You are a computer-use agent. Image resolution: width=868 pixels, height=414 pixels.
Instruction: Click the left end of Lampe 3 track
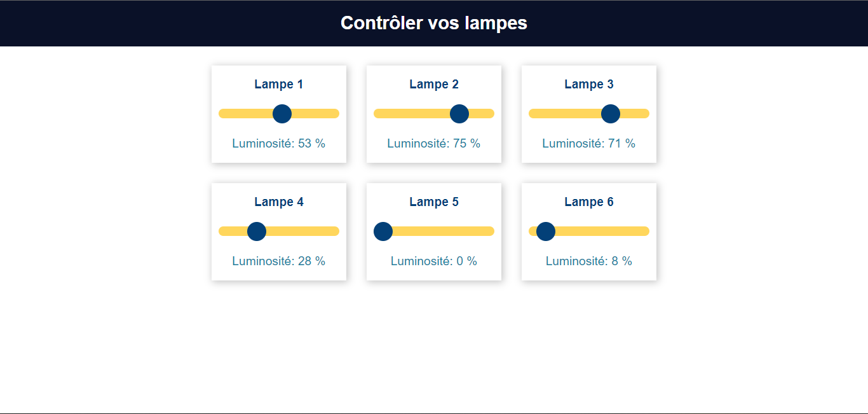[533, 114]
